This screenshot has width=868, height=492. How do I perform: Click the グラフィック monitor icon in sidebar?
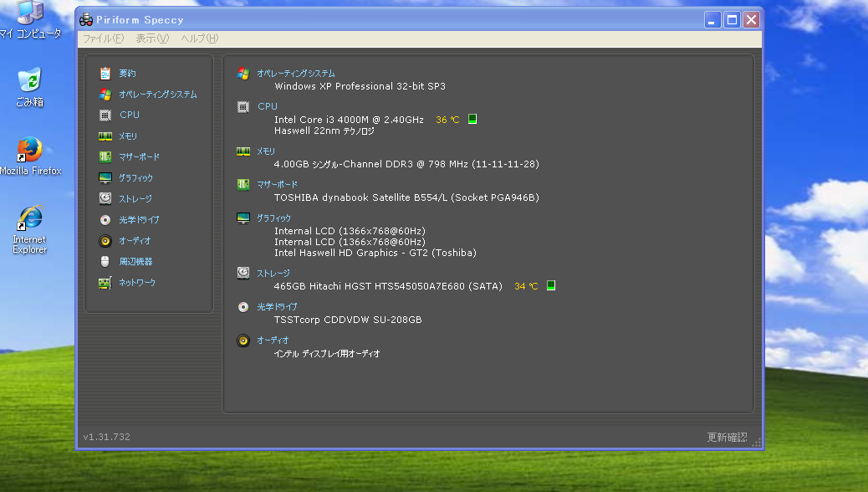click(105, 178)
